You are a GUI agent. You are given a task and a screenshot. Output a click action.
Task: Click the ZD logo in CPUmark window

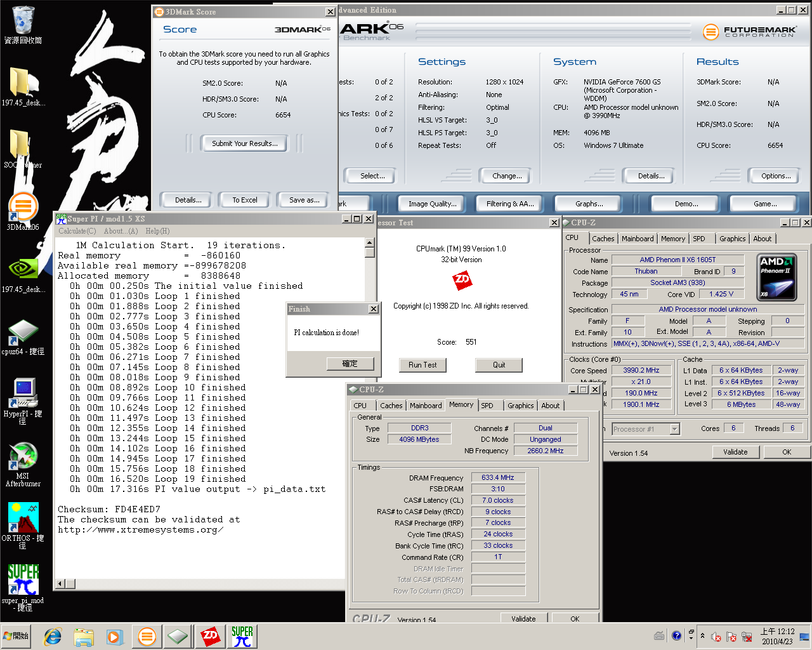(462, 280)
